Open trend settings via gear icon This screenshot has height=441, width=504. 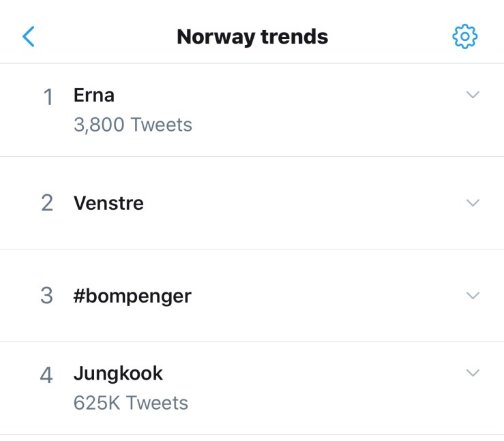coord(465,36)
